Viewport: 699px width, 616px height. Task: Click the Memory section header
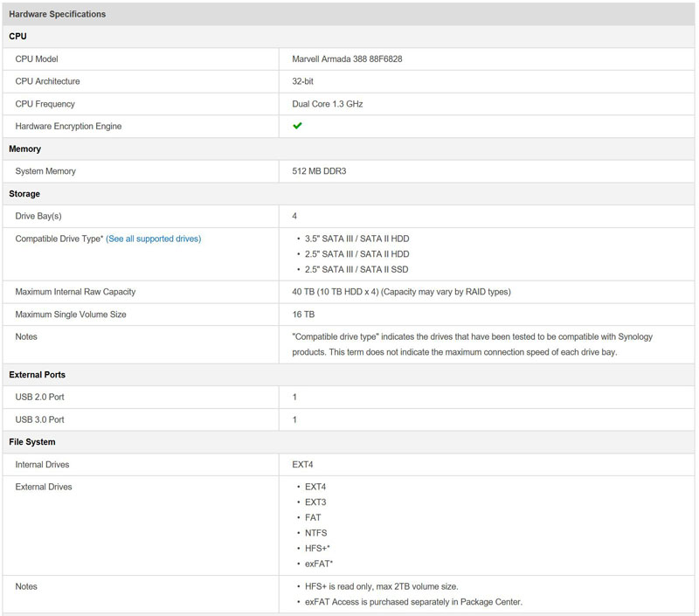click(24, 149)
